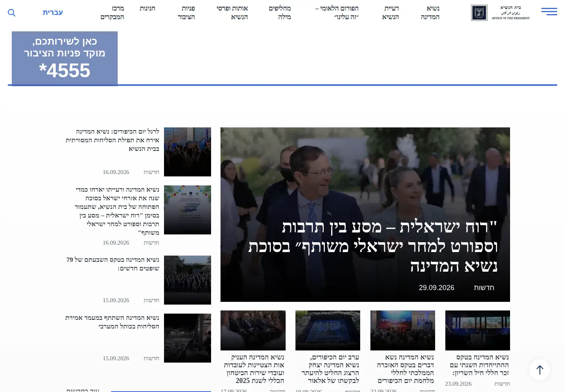Open thumbnail of Western Wall selichot article
Viewport: 565px width, 392px height.
point(188,338)
